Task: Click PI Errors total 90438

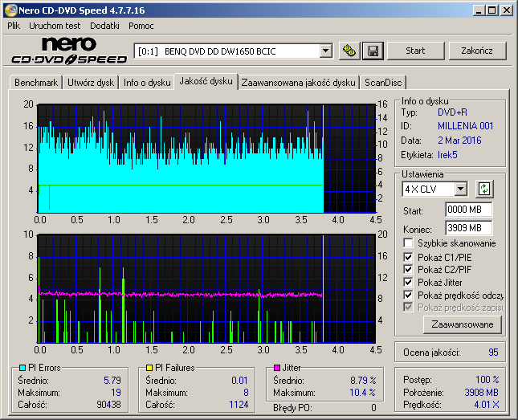Action: tap(108, 405)
